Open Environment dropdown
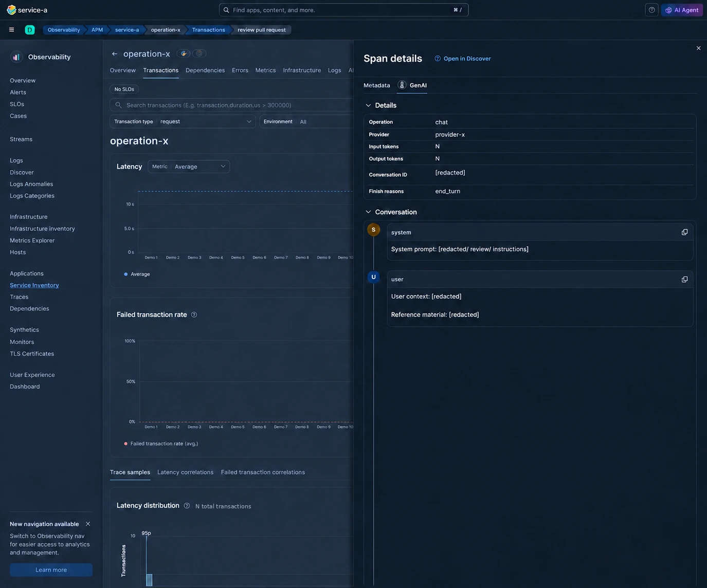 tap(306, 122)
